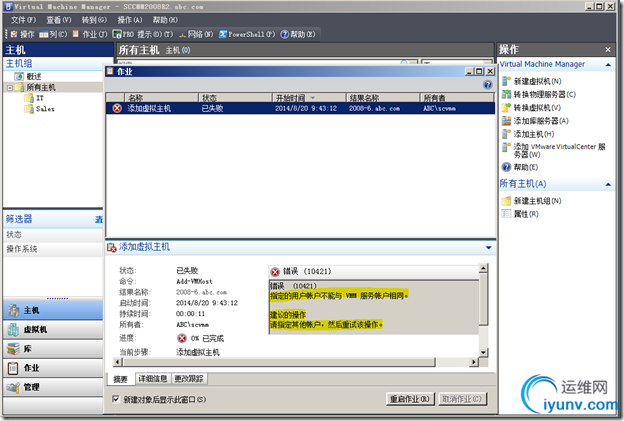Switch to the 库 navigation view
The width and height of the screenshot is (624, 421).
(53, 349)
